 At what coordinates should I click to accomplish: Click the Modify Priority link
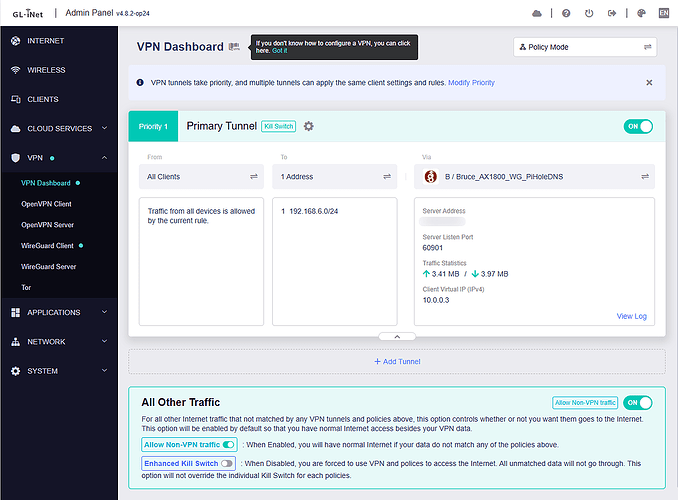(x=471, y=83)
